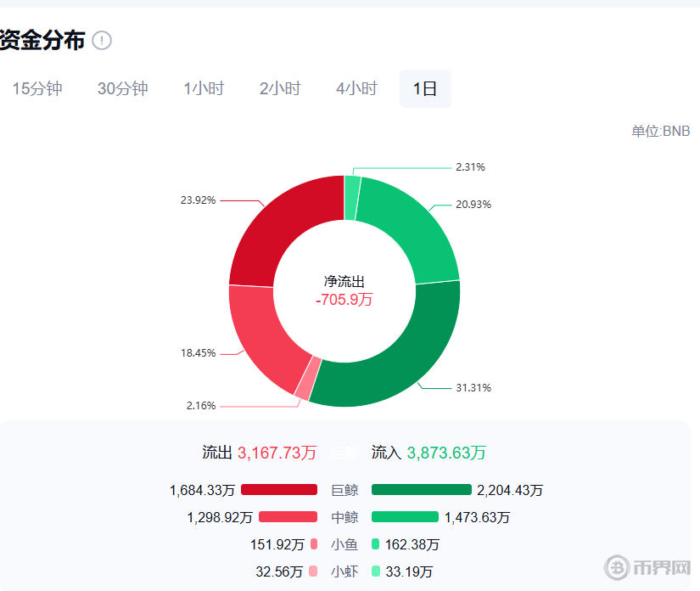Screen dimensions: 700x591
Task: Click the 小鱼 outflow red swatch
Action: tap(314, 544)
